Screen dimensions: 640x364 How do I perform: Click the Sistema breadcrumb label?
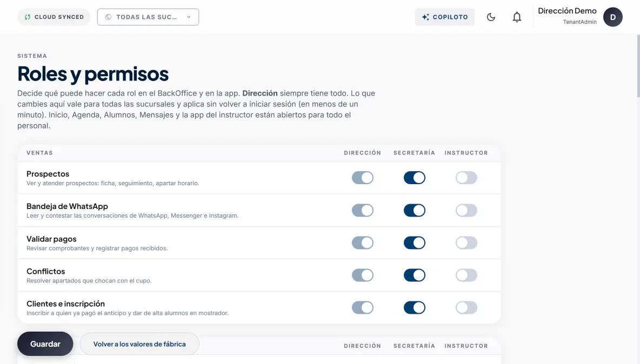(32, 56)
